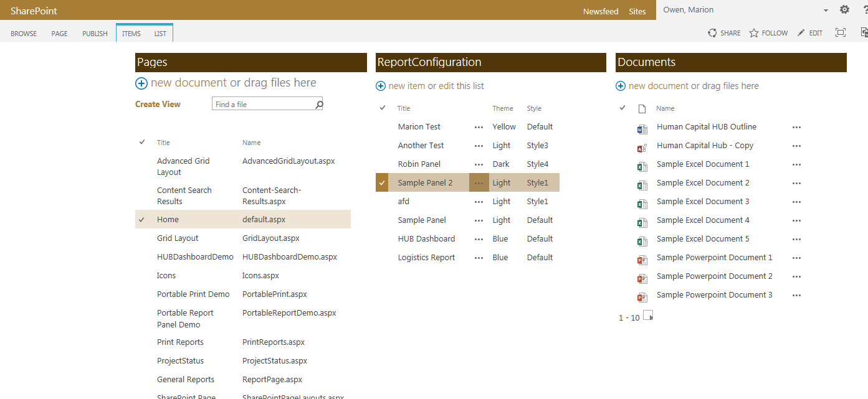Click inside the Find a file input field
The height and width of the screenshot is (399, 868).
[262, 103]
